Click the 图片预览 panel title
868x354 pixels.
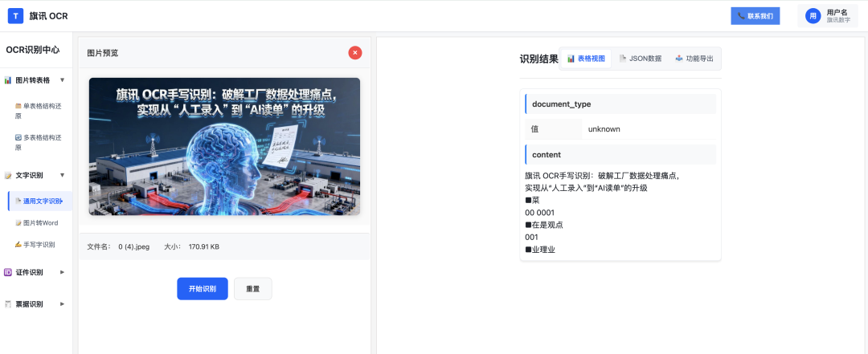point(103,53)
